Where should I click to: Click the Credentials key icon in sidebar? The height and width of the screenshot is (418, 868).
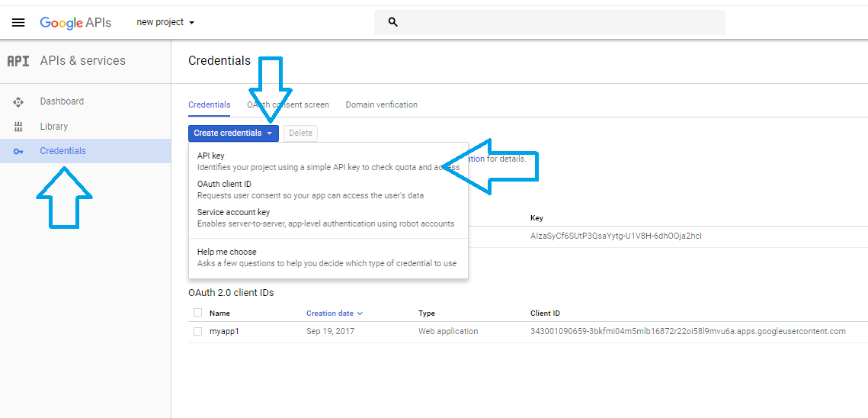(18, 151)
